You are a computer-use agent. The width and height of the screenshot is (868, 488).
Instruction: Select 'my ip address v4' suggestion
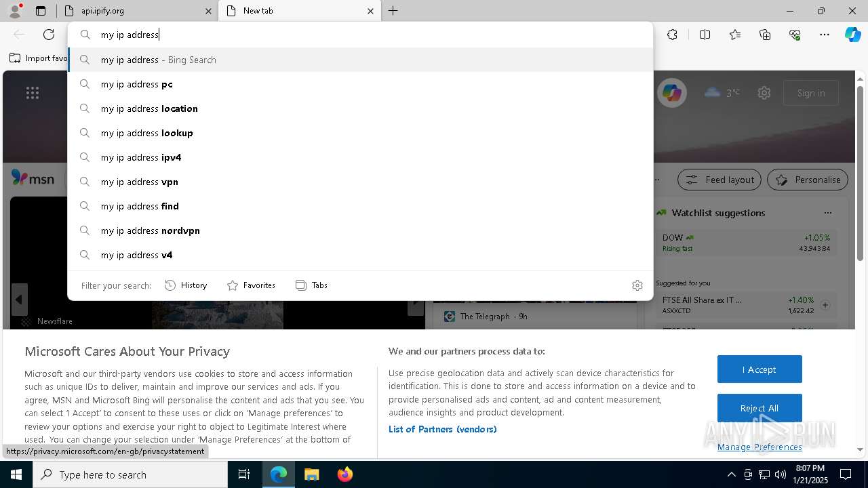(x=360, y=255)
